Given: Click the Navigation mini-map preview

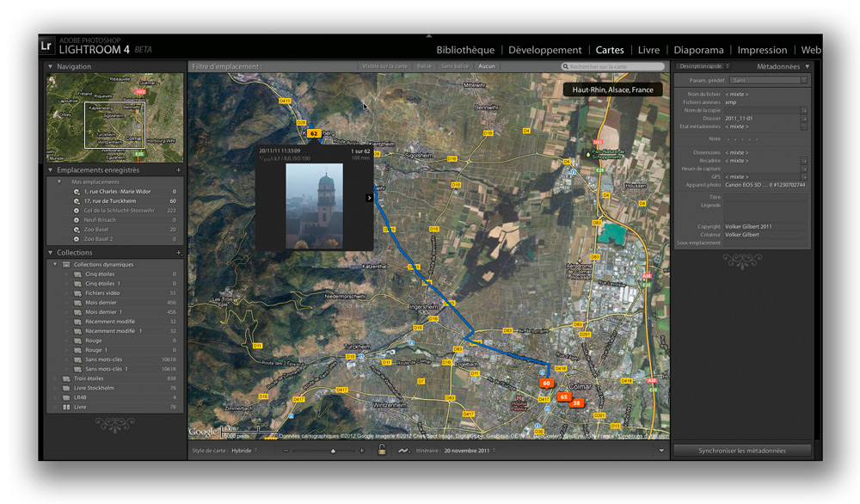Looking at the screenshot, I should [x=115, y=118].
